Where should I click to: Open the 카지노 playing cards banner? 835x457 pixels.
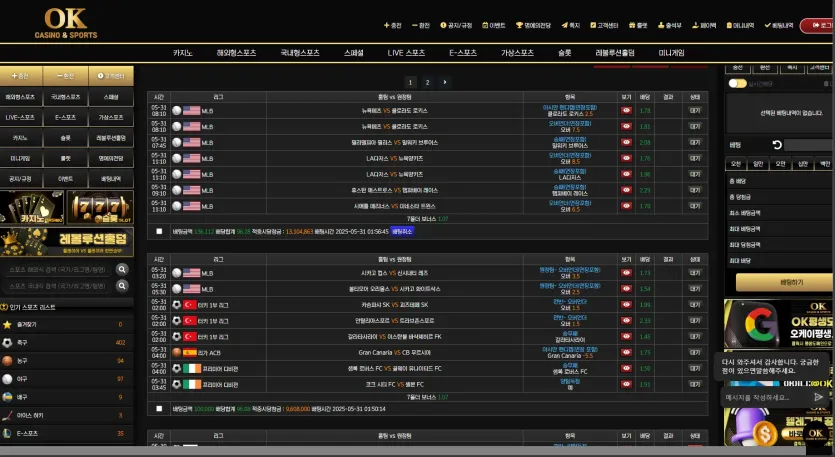[x=32, y=207]
